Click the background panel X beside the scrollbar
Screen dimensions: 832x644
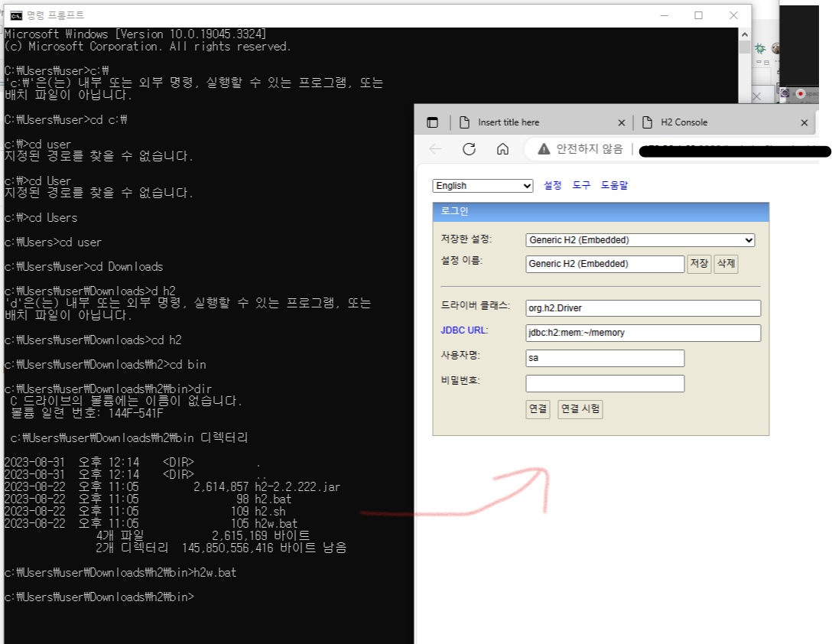756,96
